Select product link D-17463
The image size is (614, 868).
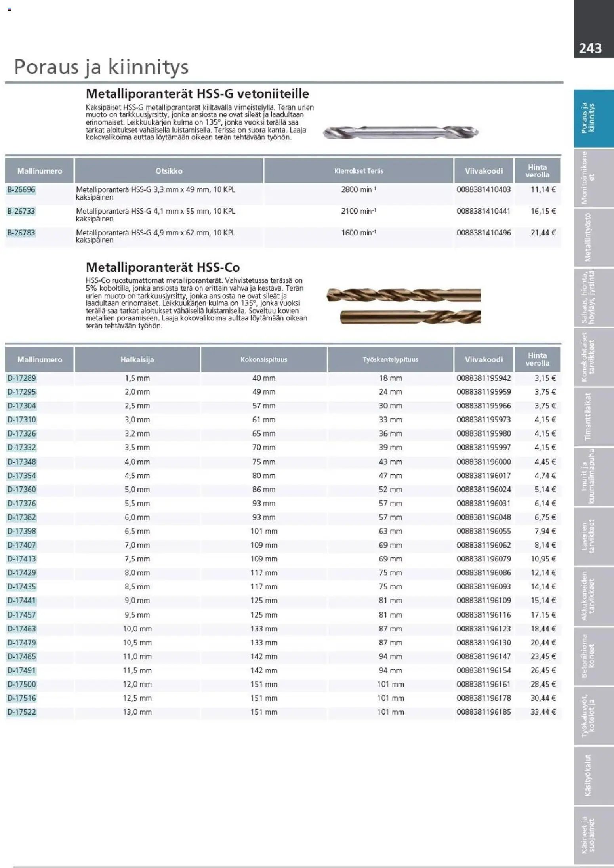(21, 629)
